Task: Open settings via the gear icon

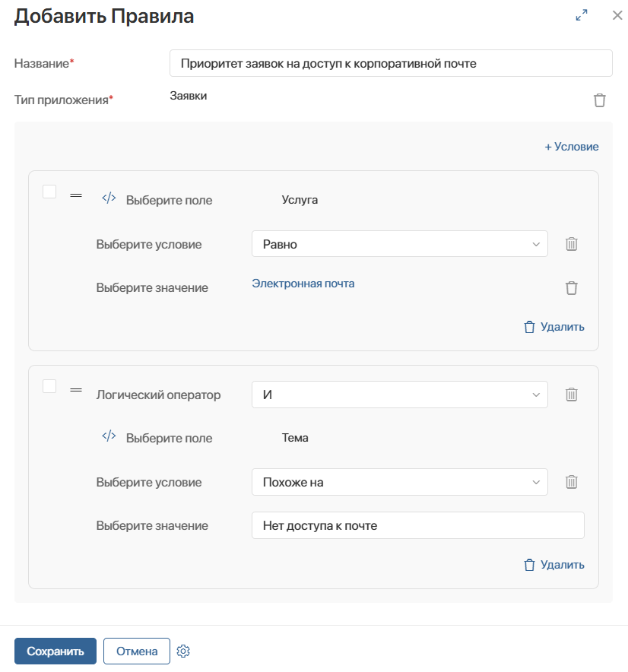Action: [183, 651]
